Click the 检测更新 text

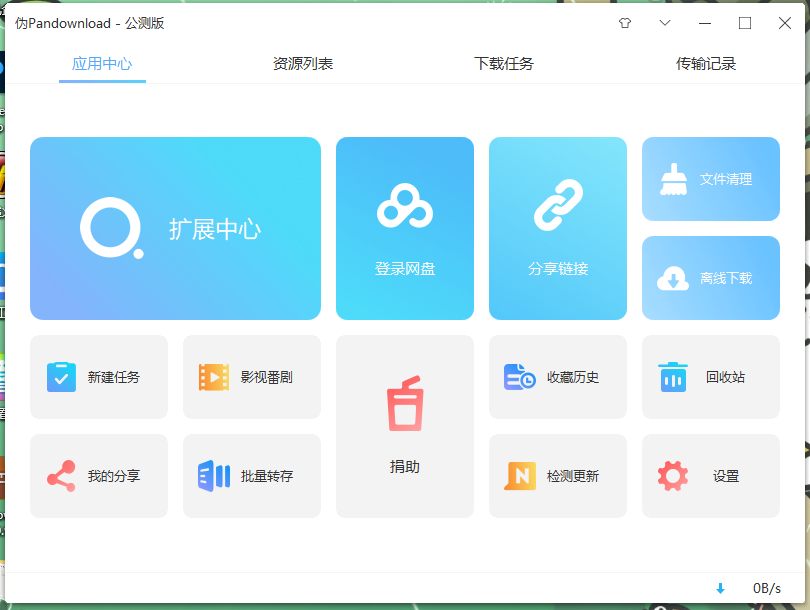click(x=573, y=476)
